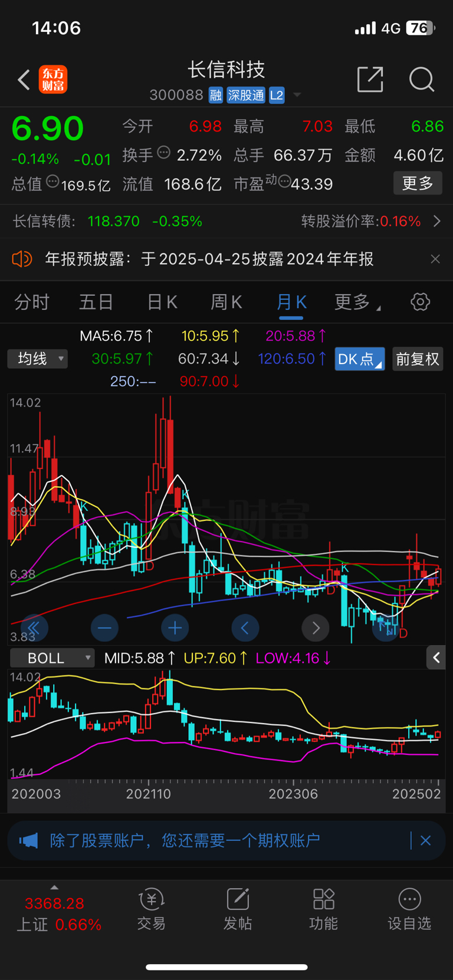Move chart left with left arrow button
This screenshot has width=453, height=980.
[245, 628]
